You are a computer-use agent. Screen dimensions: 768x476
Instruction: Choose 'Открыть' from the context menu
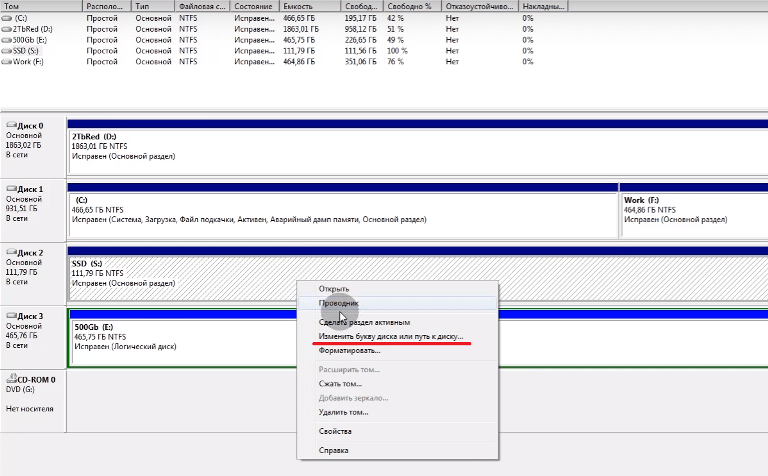click(x=333, y=289)
